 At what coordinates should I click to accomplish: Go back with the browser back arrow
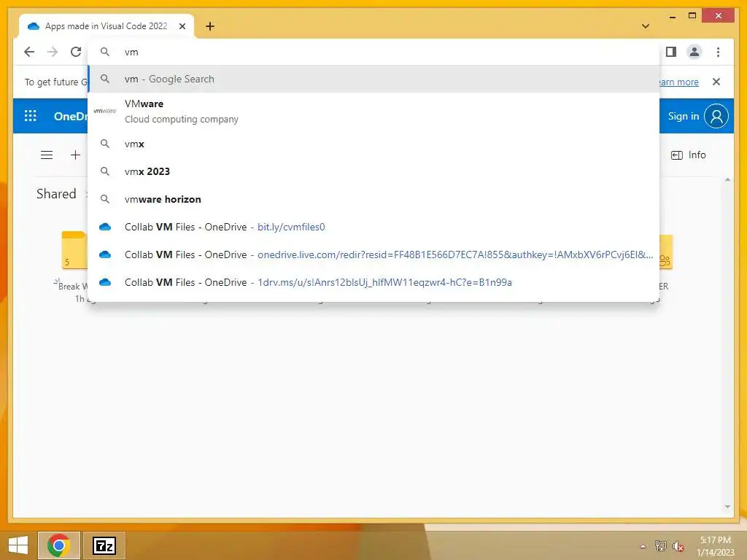point(29,52)
